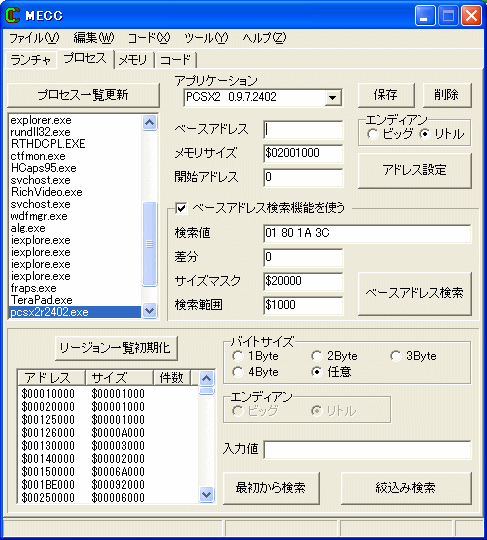The width and height of the screenshot is (487, 540).
Task: Click the メモリサイズ field showing $02001000
Action: click(x=303, y=153)
